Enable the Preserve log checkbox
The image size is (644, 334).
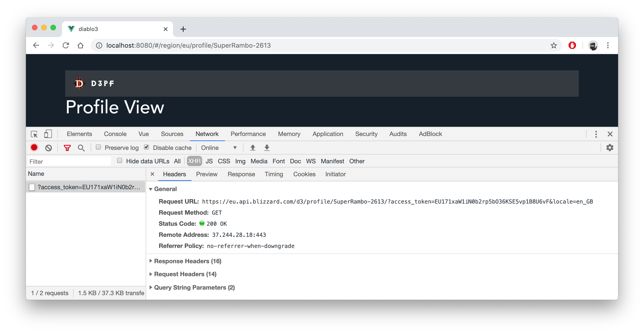tap(99, 147)
